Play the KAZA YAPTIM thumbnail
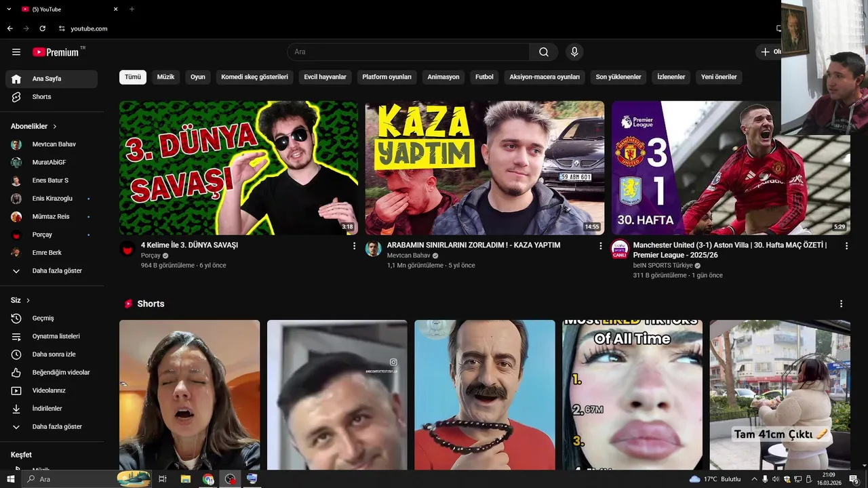This screenshot has width=868, height=488. (x=485, y=168)
